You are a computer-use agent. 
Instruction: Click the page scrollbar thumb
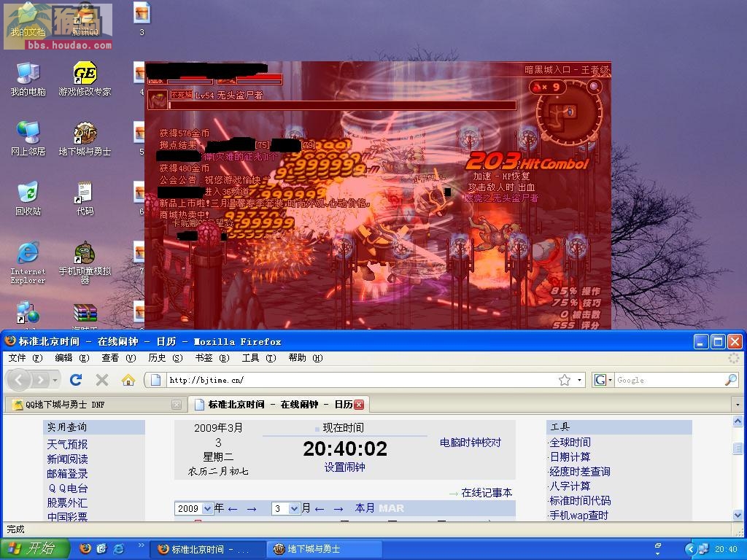click(x=738, y=448)
